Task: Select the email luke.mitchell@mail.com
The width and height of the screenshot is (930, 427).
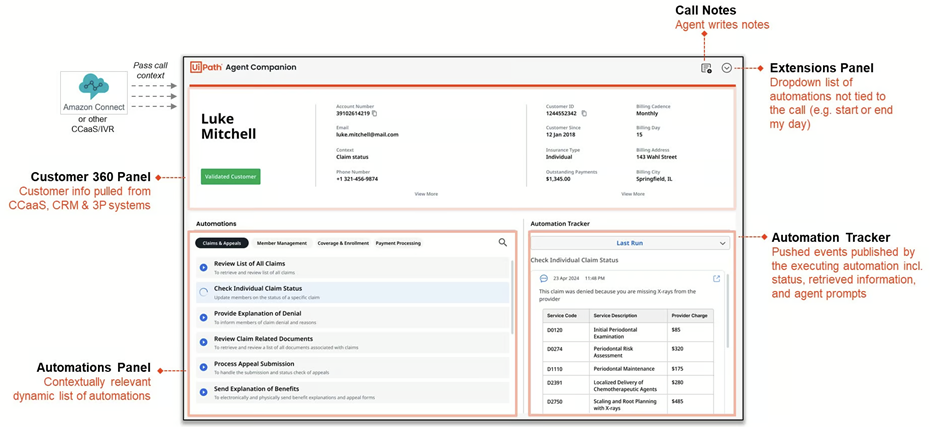Action: click(x=367, y=135)
